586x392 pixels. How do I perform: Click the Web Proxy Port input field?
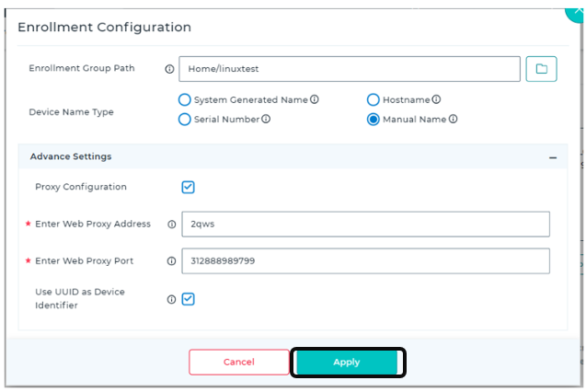(x=365, y=260)
